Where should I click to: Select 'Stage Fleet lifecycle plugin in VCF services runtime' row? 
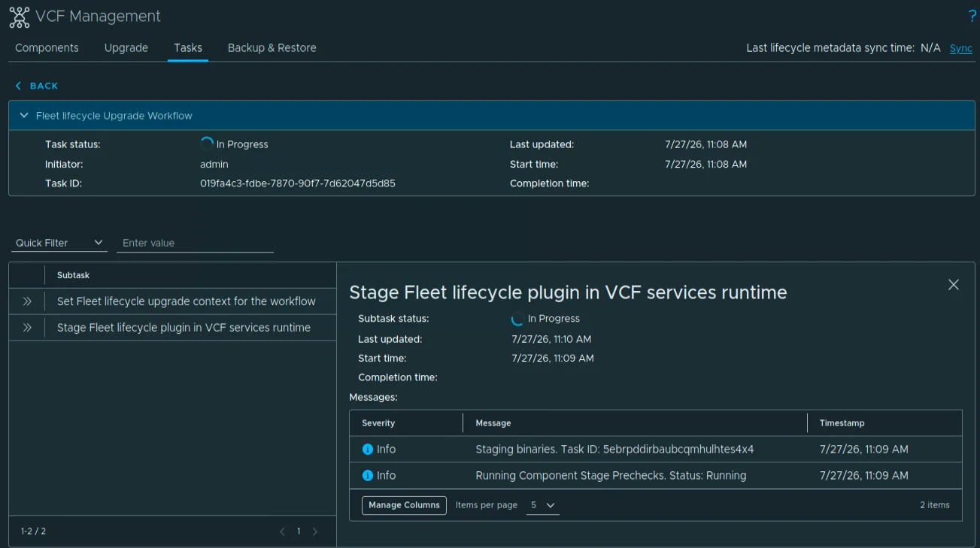click(x=172, y=328)
